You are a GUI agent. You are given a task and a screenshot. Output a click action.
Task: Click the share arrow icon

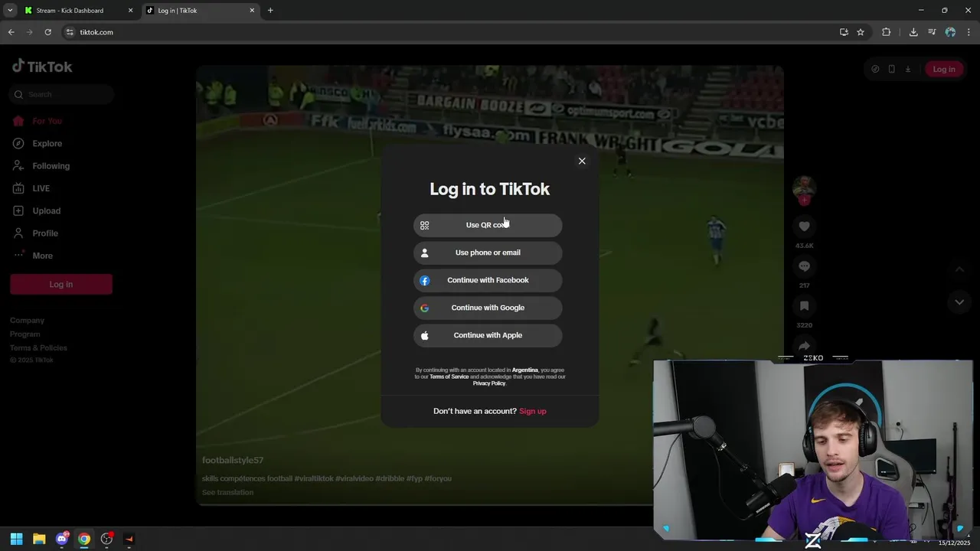click(804, 346)
